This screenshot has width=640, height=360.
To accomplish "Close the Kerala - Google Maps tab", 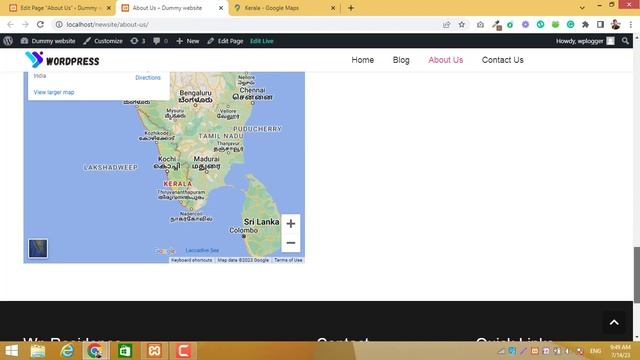I will tap(333, 8).
